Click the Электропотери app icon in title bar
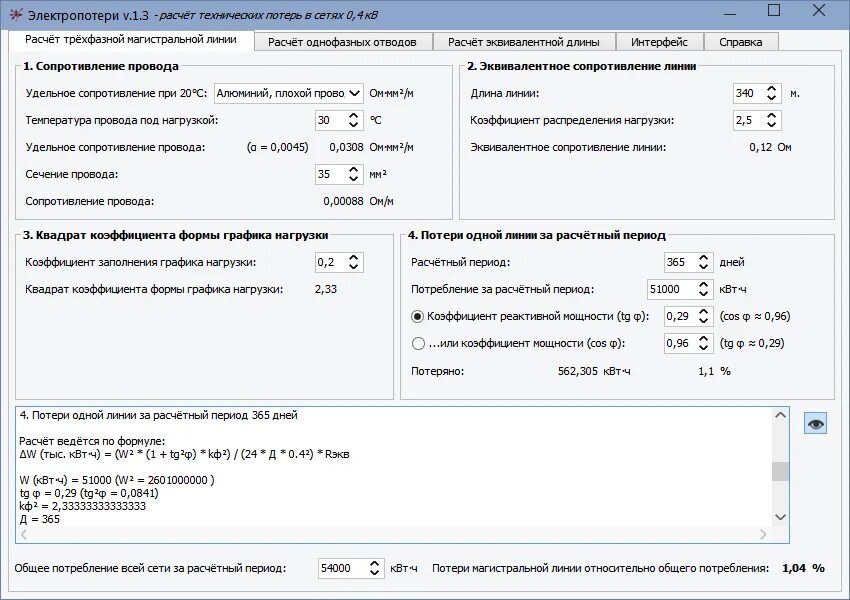The height and width of the screenshot is (600, 850). point(16,15)
